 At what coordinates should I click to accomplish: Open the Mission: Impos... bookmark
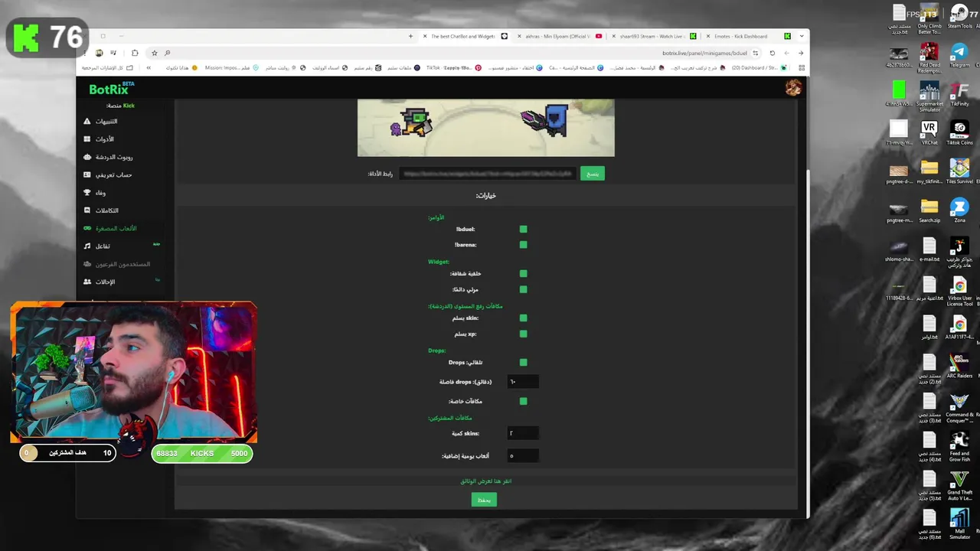click(231, 67)
